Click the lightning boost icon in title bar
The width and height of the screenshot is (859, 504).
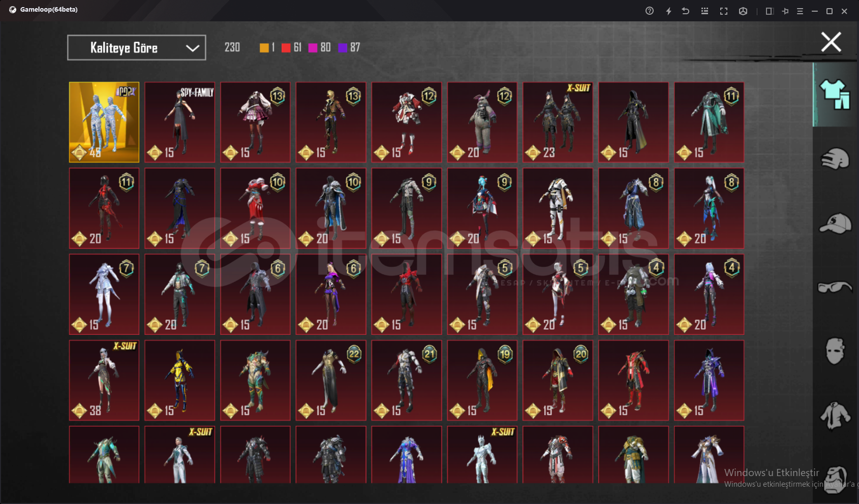point(668,11)
